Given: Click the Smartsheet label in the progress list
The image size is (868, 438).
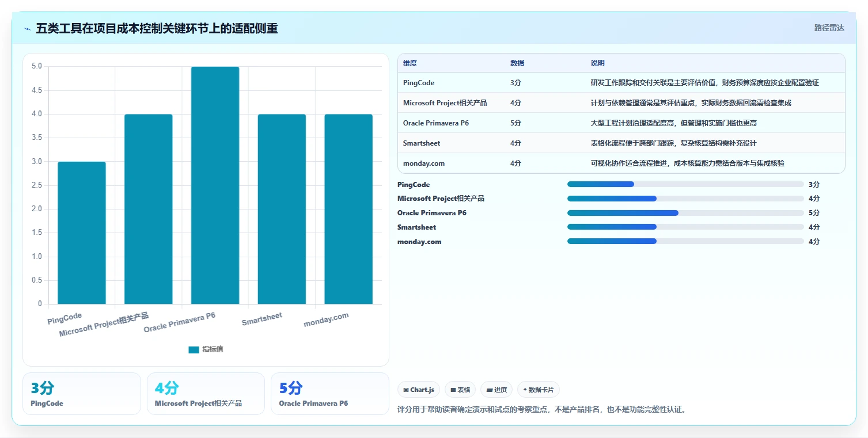Looking at the screenshot, I should pyautogui.click(x=416, y=227).
